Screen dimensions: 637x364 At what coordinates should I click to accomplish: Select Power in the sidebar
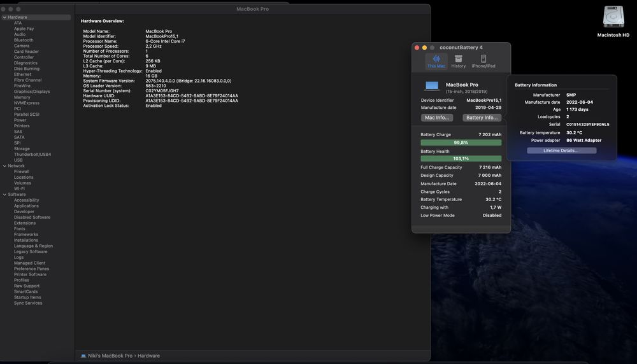click(20, 120)
